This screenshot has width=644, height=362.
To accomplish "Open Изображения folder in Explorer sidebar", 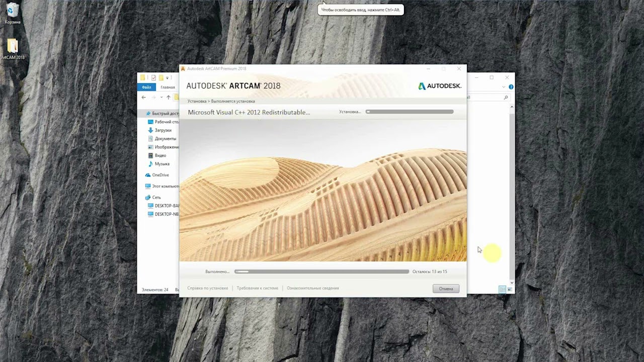I will pos(164,147).
